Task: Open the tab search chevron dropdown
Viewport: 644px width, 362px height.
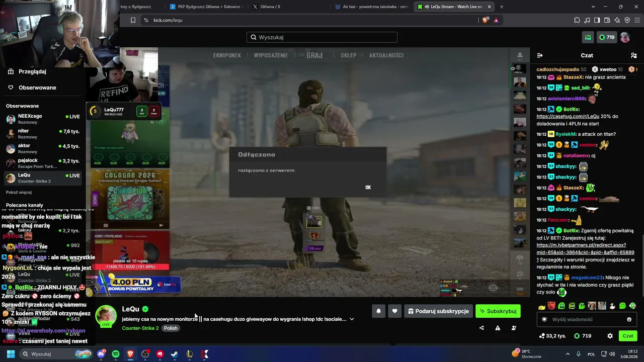Action: (x=593, y=7)
